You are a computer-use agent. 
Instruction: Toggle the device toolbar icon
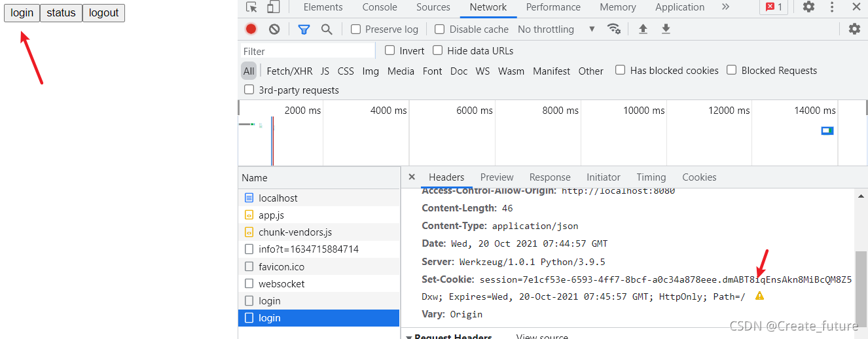pos(273,7)
